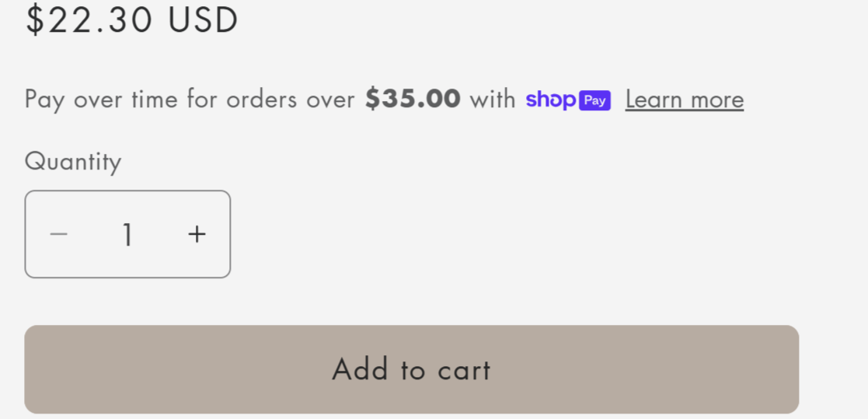The height and width of the screenshot is (419, 868).
Task: Click the Shop Pay logo
Action: [568, 100]
